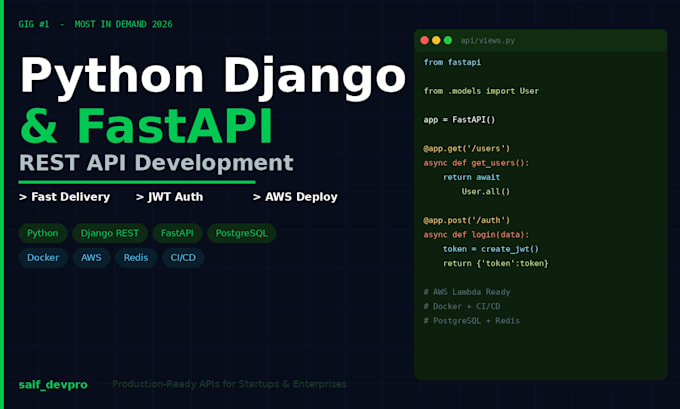Click the Docker tag pill
This screenshot has height=409, width=680.
pos(43,258)
